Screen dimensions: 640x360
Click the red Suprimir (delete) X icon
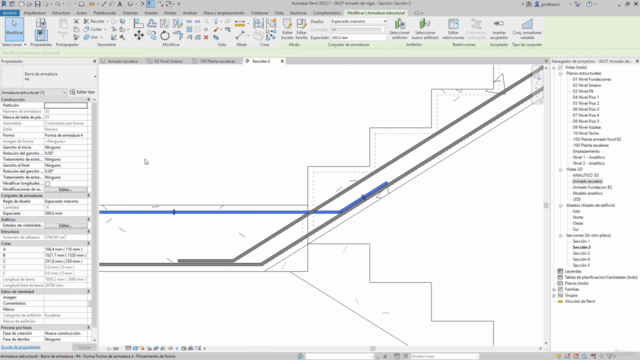coord(206,38)
